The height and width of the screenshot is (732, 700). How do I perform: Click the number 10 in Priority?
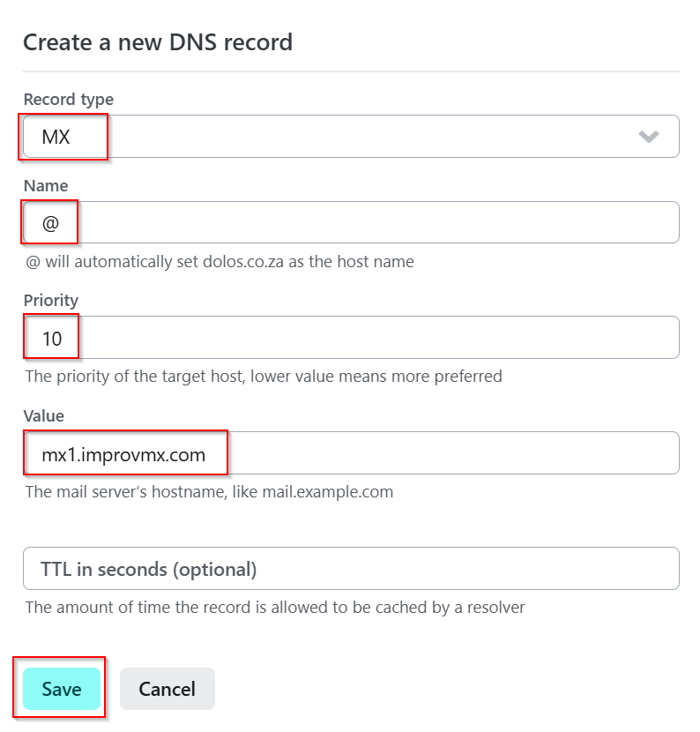click(x=52, y=339)
